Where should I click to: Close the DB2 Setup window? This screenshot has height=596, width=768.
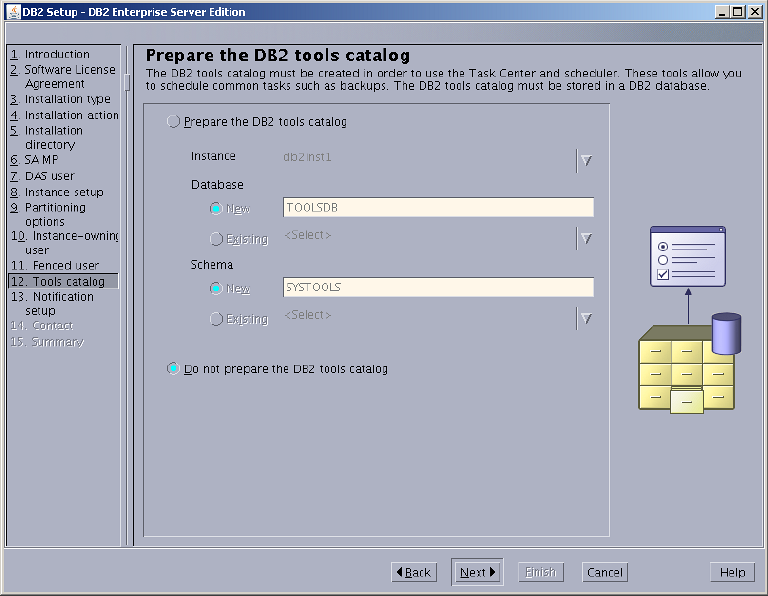point(754,12)
